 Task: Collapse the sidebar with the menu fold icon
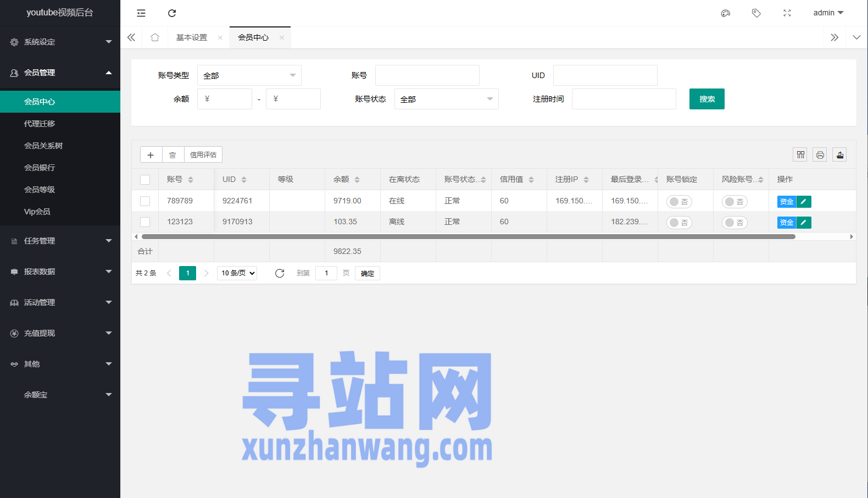pyautogui.click(x=141, y=13)
